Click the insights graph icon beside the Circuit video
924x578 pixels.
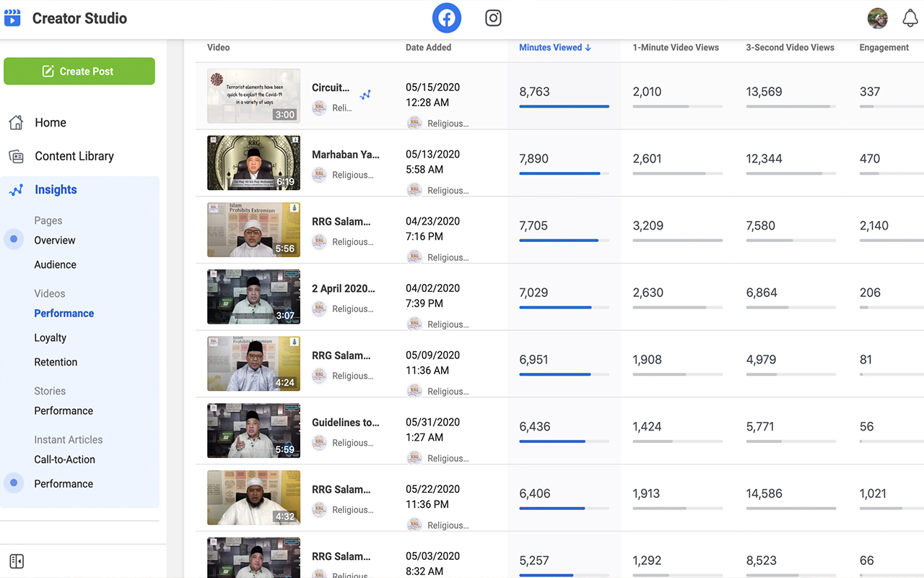coord(366,95)
